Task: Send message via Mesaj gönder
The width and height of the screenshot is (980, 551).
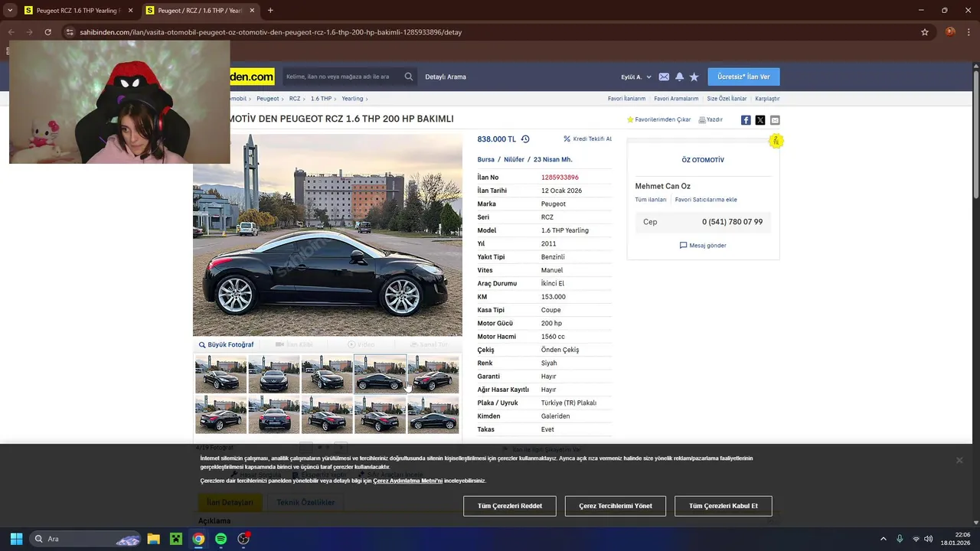Action: pos(703,246)
